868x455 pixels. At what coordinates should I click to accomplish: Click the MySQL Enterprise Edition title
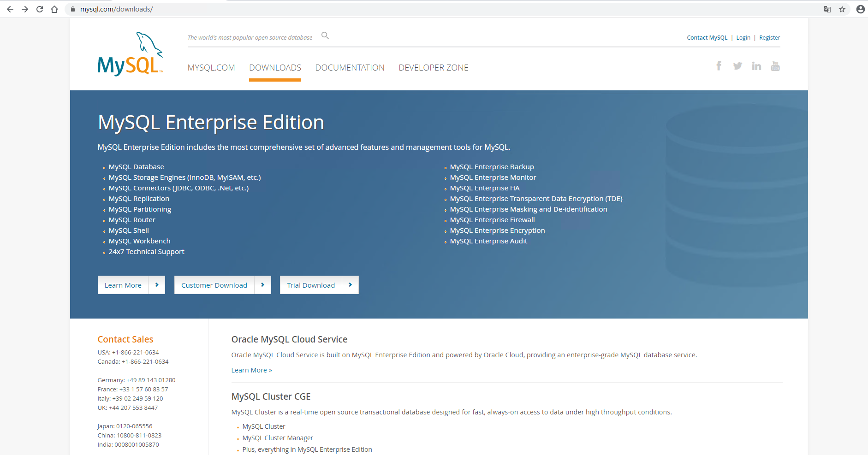pos(211,123)
